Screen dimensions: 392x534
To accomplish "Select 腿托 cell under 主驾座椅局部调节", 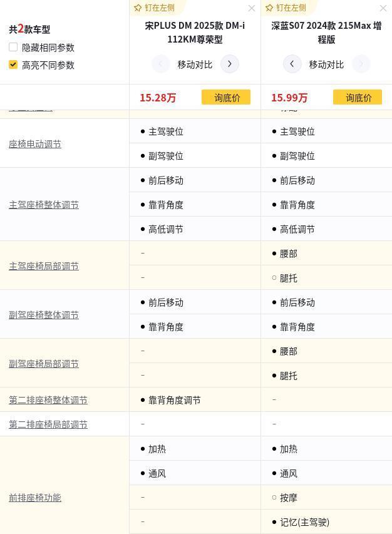I will pos(327,278).
